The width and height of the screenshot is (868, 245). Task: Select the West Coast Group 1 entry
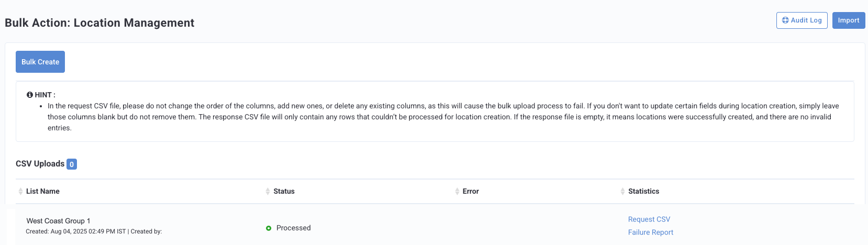58,221
